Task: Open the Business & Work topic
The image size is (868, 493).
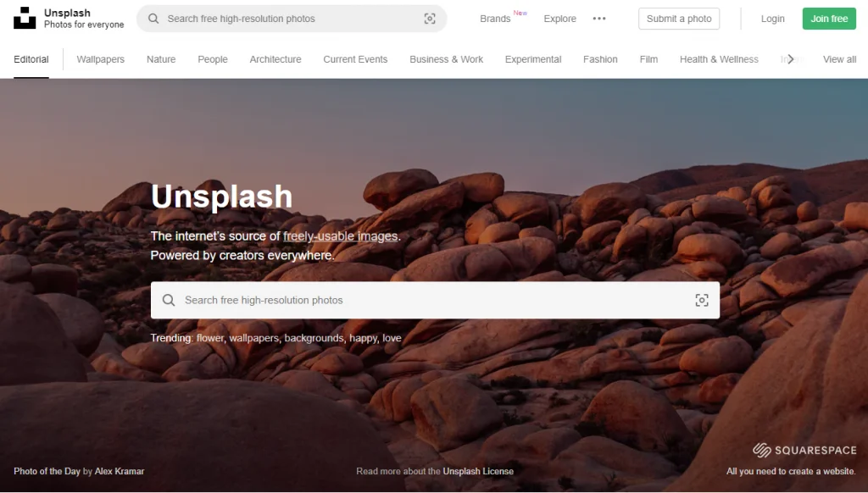Action: [446, 59]
